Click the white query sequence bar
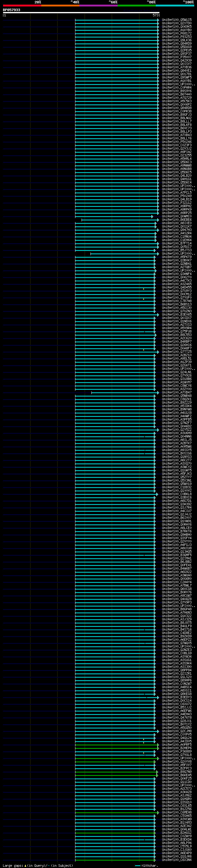This screenshot has height=868, width=197. coord(81,12)
